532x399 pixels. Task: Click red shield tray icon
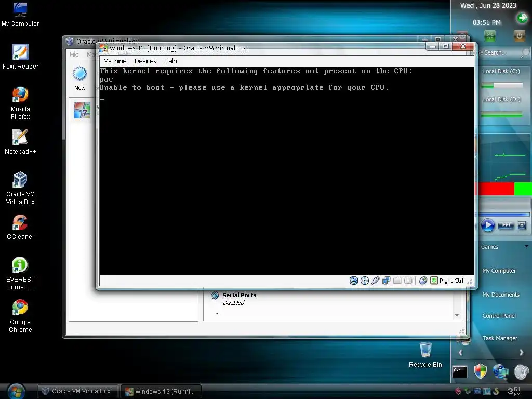[x=458, y=391]
